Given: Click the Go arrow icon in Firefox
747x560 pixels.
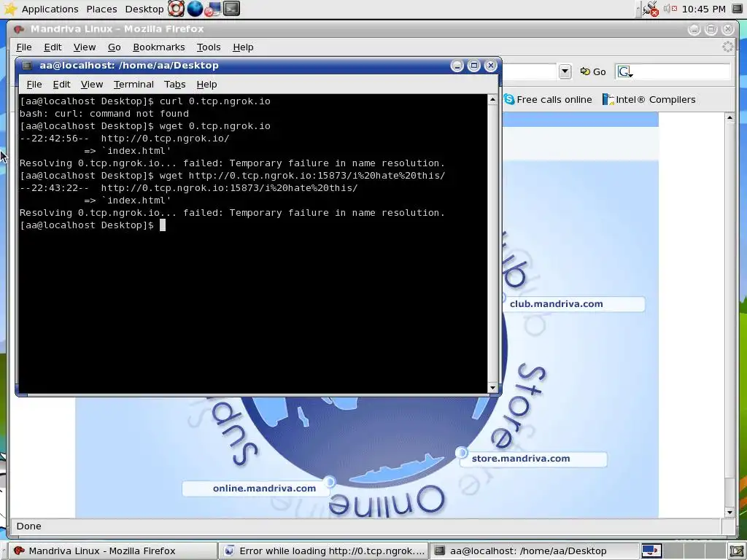Looking at the screenshot, I should click(x=585, y=71).
